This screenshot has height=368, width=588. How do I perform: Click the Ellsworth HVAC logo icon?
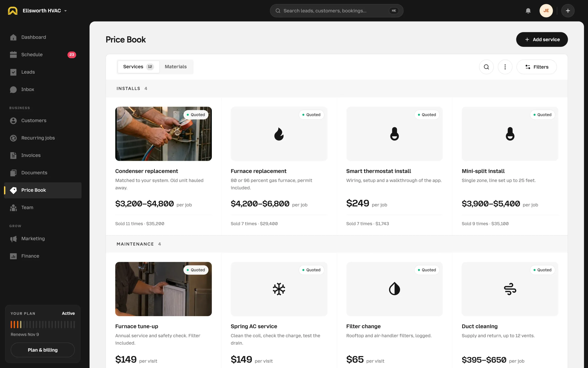click(x=13, y=11)
